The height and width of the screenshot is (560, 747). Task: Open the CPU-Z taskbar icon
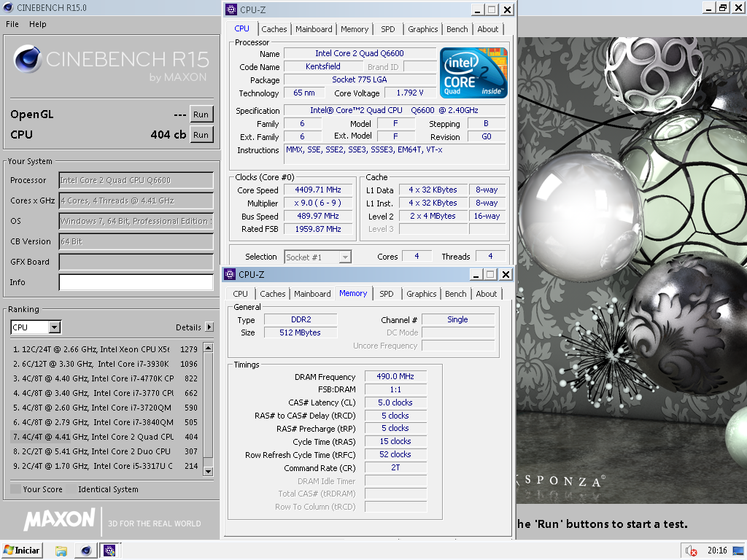pos(109,551)
